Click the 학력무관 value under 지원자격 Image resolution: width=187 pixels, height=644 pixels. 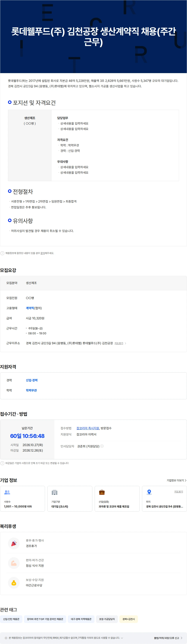[x=31, y=390]
